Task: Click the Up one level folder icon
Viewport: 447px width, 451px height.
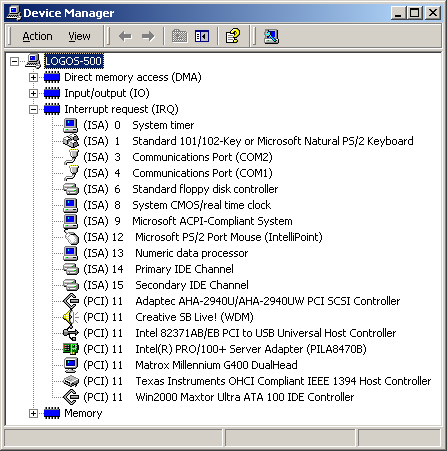Action: [179, 36]
